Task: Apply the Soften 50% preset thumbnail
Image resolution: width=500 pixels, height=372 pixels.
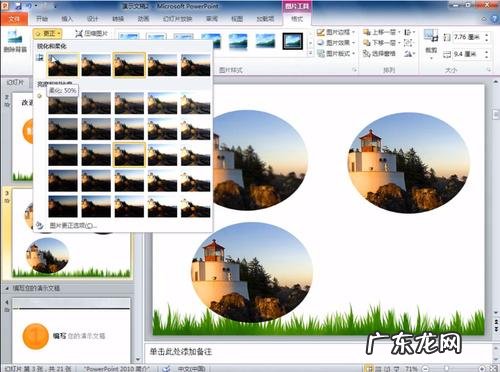Action: point(63,65)
